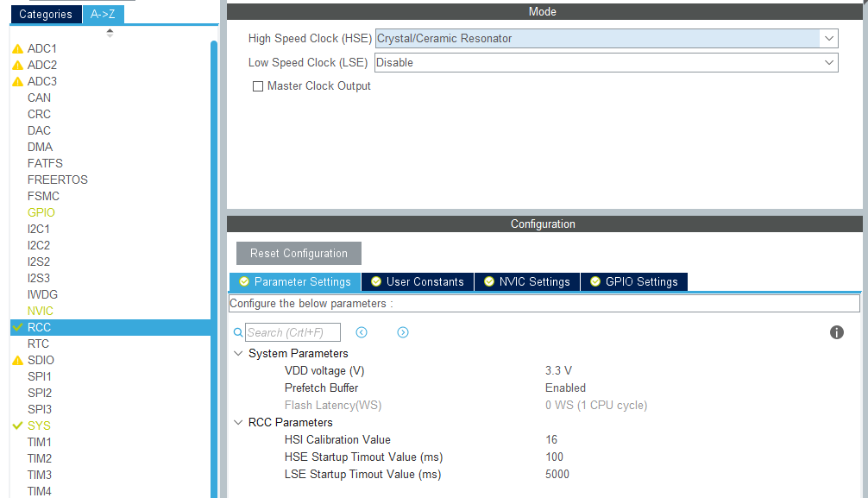Switch to the A->Z tab
The height and width of the screenshot is (498, 868).
[x=103, y=15]
